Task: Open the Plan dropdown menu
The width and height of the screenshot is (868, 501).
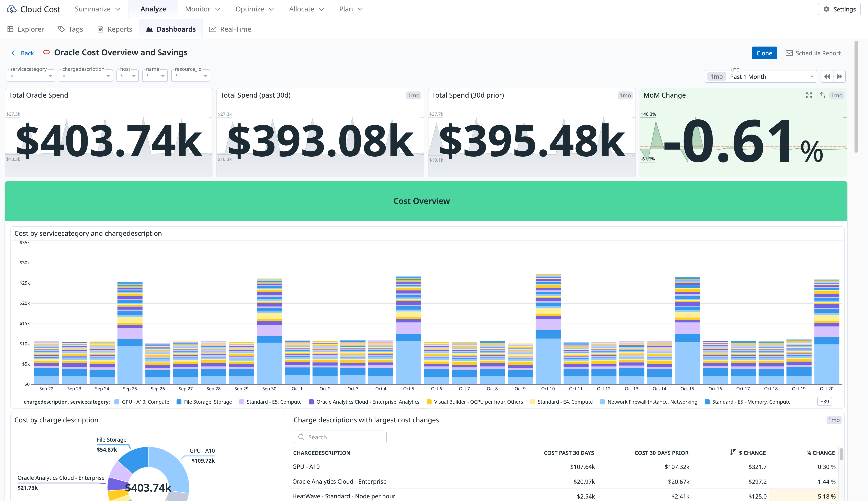Action: (x=351, y=9)
